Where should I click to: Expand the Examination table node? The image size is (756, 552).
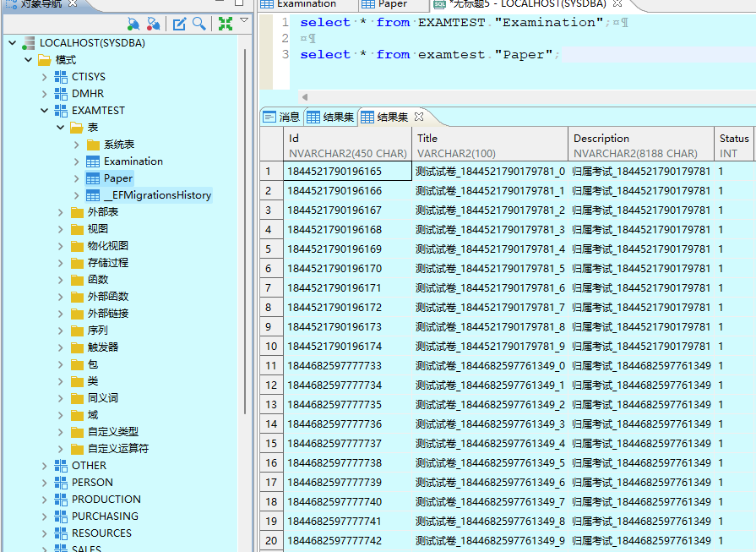point(77,161)
